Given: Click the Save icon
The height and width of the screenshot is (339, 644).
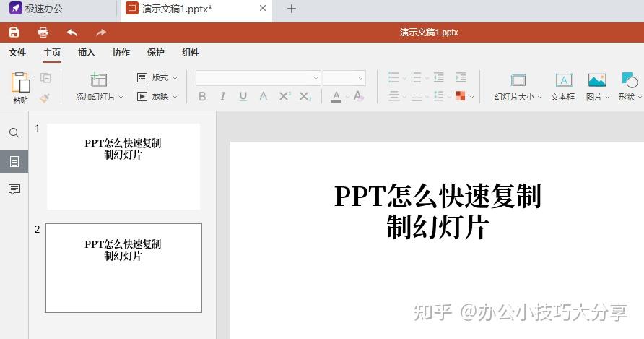Looking at the screenshot, I should coord(14,33).
